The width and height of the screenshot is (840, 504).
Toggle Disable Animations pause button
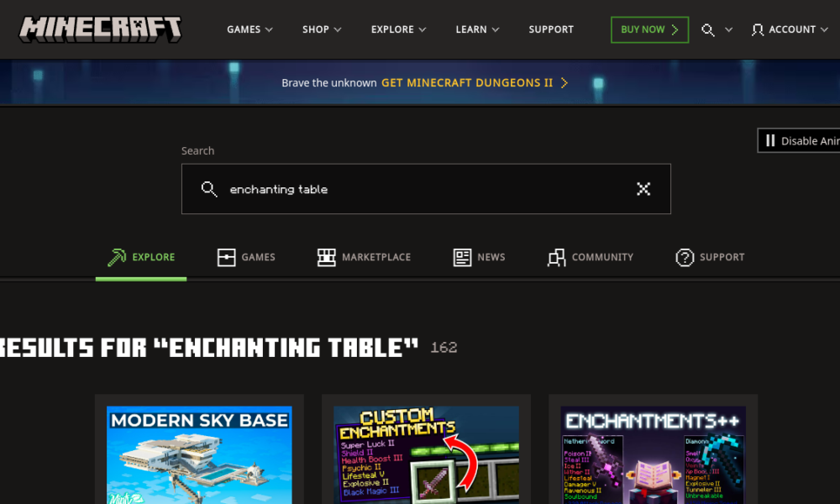(798, 141)
